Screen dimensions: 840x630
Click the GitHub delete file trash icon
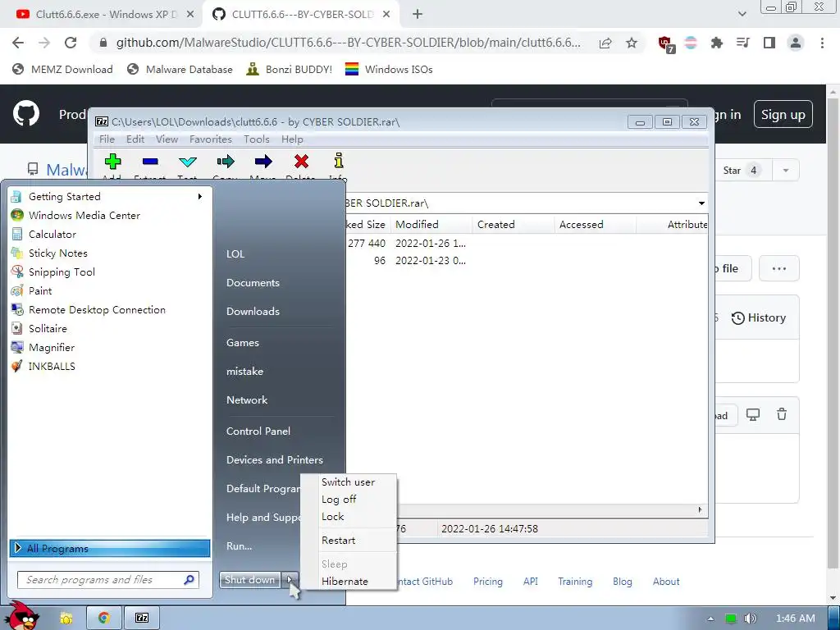click(x=782, y=414)
